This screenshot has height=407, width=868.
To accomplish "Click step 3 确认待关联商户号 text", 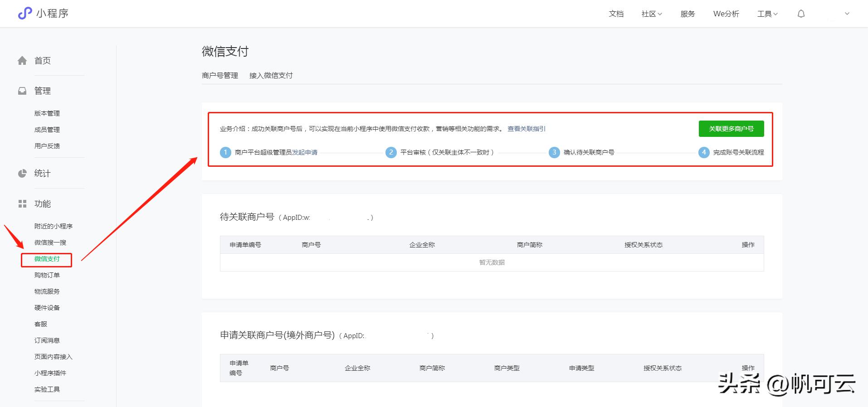I will [x=589, y=152].
